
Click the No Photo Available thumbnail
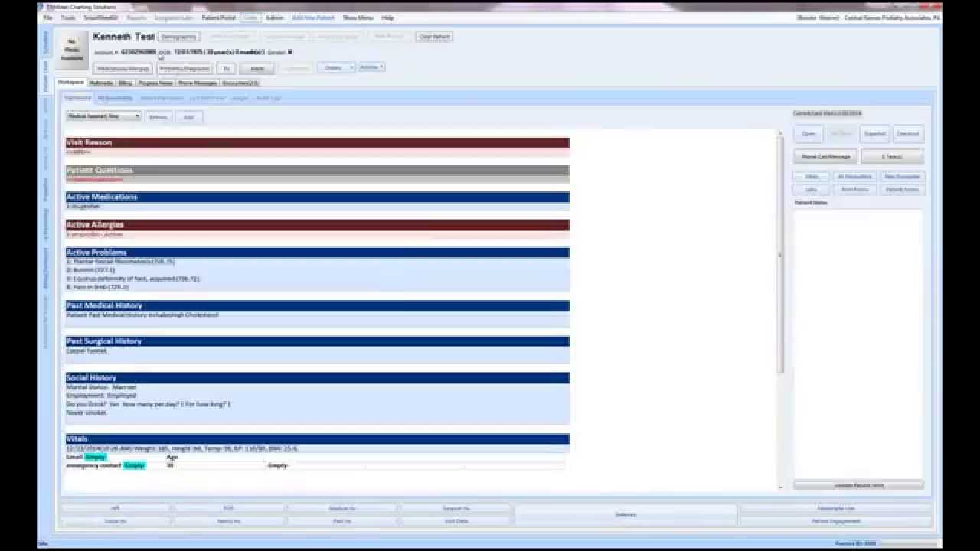[x=72, y=49]
